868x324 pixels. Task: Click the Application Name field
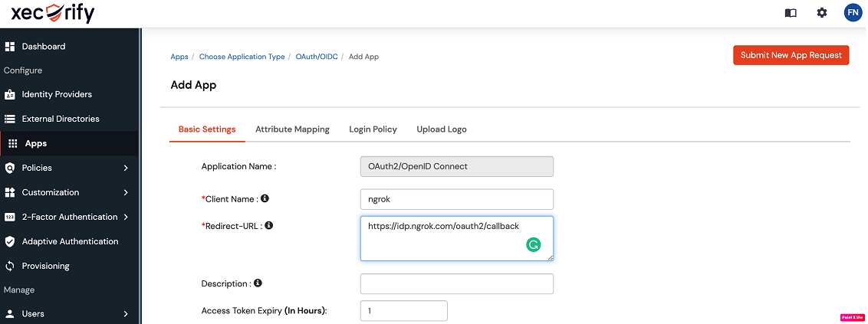(x=457, y=166)
